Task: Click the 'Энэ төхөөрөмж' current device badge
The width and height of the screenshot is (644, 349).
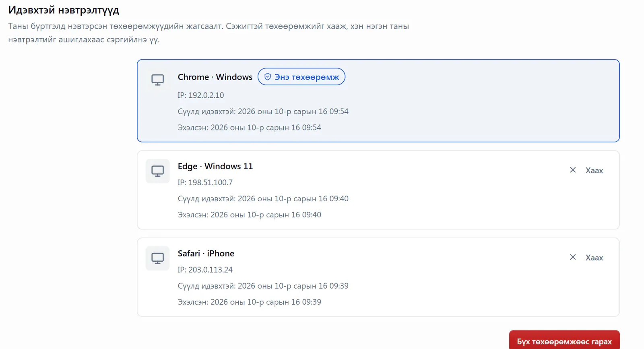Action: (x=301, y=76)
